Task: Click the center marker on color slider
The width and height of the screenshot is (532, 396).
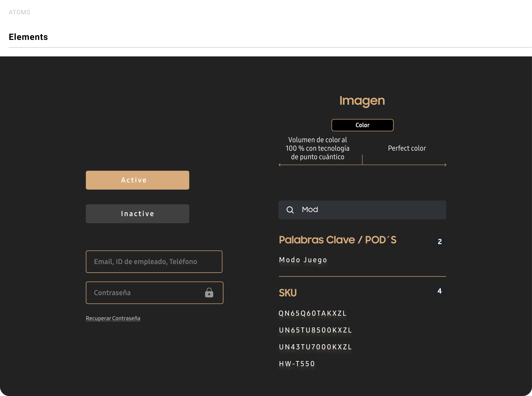Action: pyautogui.click(x=362, y=160)
